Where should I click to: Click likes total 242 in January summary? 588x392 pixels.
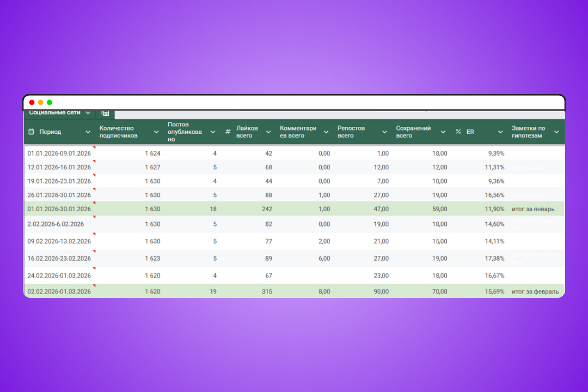click(267, 209)
